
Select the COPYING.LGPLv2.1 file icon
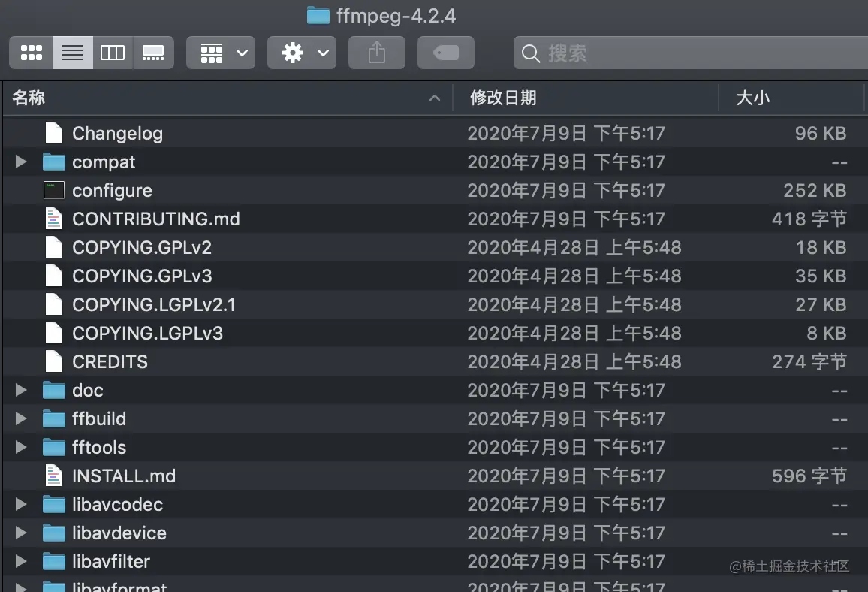tap(54, 304)
